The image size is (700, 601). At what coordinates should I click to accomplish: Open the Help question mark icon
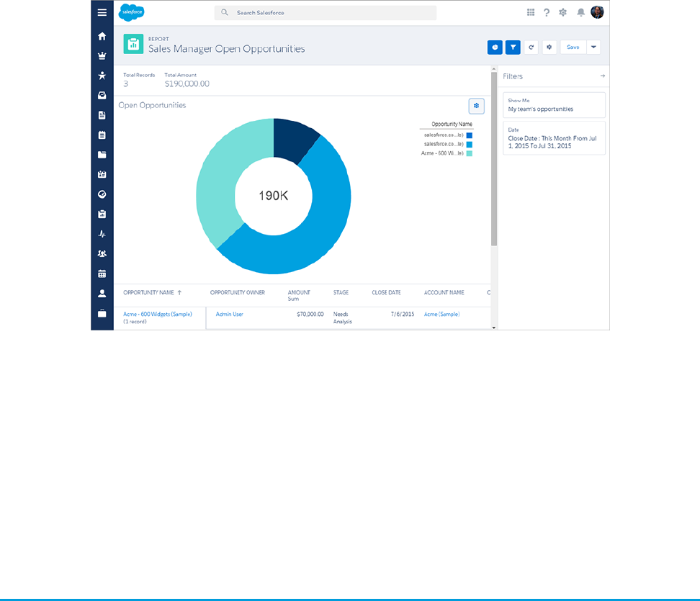[547, 12]
